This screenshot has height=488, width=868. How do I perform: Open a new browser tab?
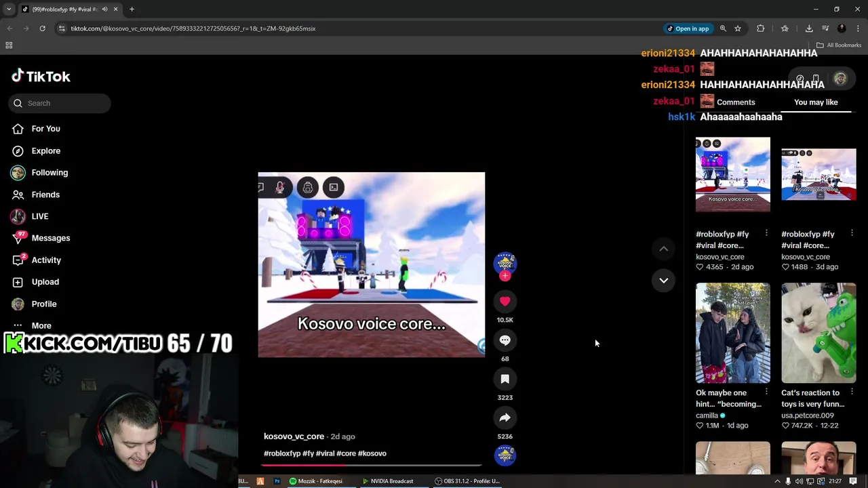[x=132, y=9]
